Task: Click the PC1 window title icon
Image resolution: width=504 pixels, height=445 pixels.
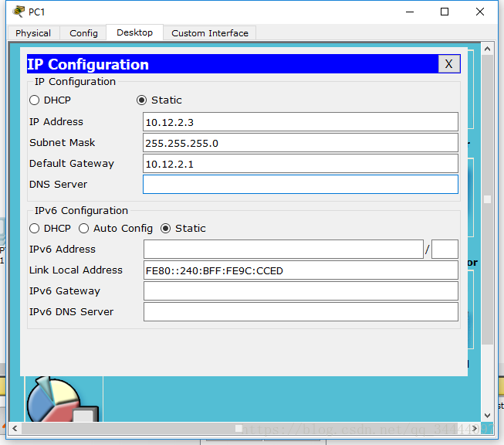Action: 19,12
